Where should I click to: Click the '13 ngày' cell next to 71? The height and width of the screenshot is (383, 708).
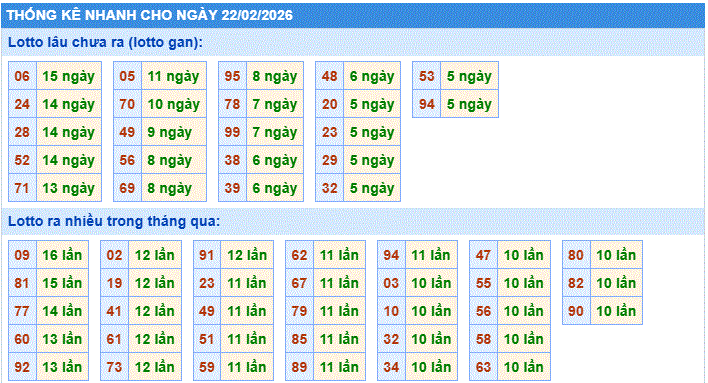69,188
